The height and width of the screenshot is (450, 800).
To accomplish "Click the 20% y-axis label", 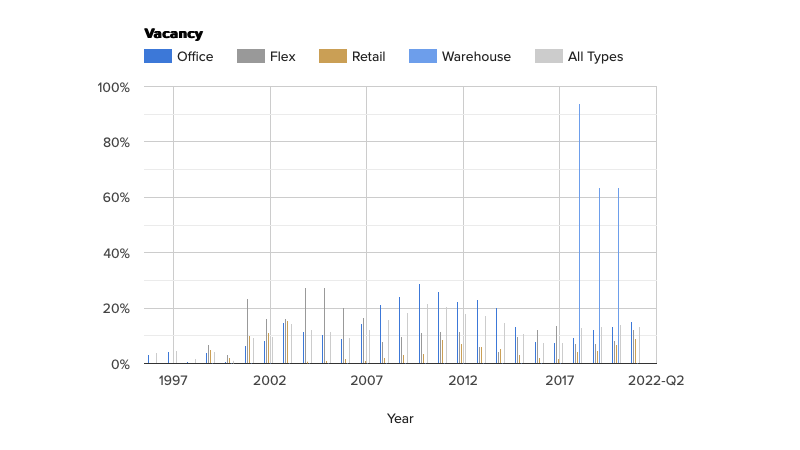I will pos(116,309).
